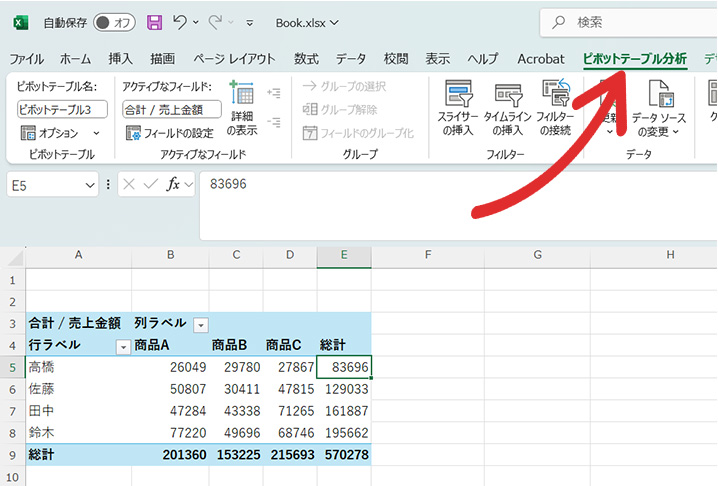Screen dimensions: 718x486
Task: Open the オプション dropdown arrow
Action: click(x=96, y=133)
